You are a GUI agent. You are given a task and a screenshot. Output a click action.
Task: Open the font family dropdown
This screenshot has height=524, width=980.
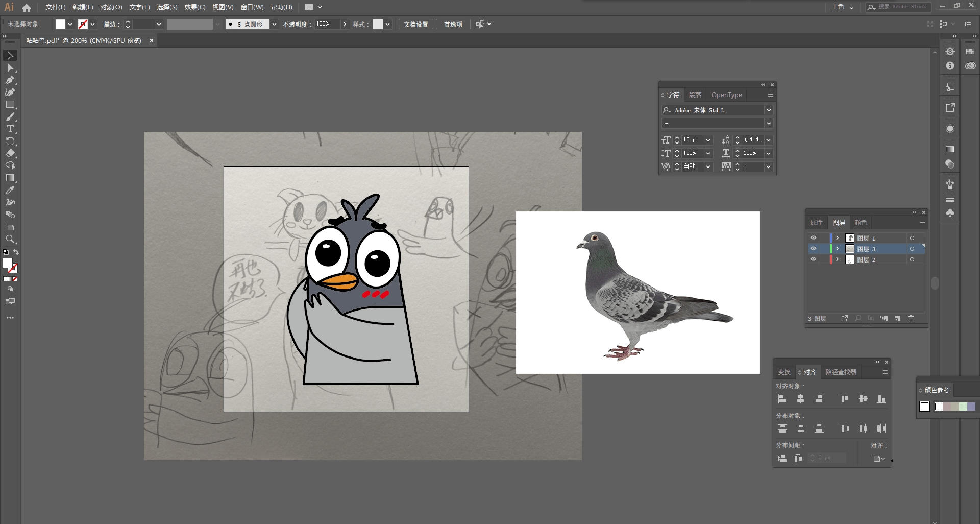point(769,110)
